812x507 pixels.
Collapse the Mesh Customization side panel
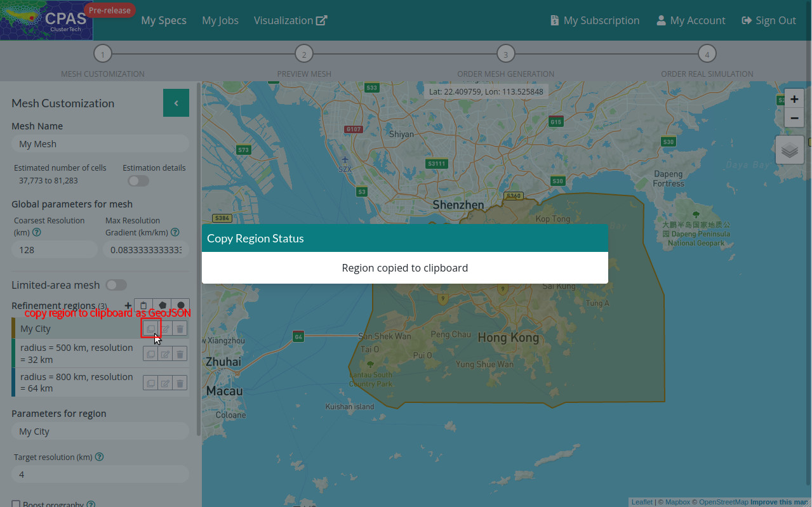click(176, 103)
